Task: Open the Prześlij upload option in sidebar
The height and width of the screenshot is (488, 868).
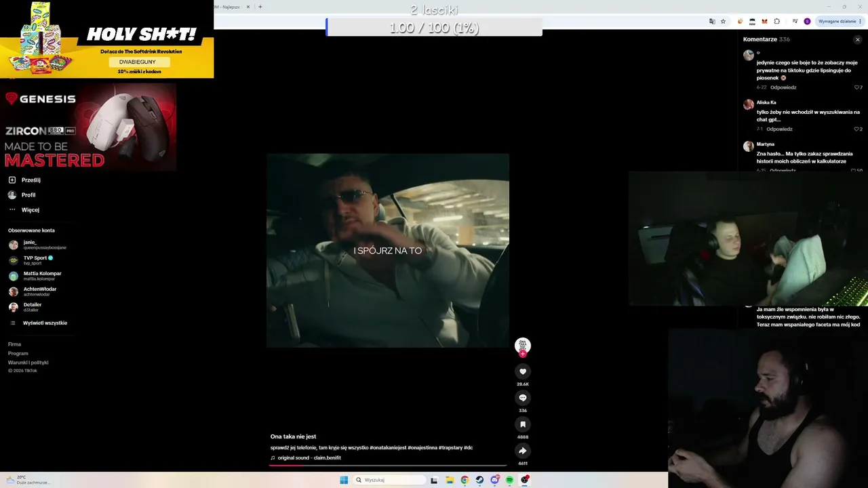Action: (x=24, y=180)
